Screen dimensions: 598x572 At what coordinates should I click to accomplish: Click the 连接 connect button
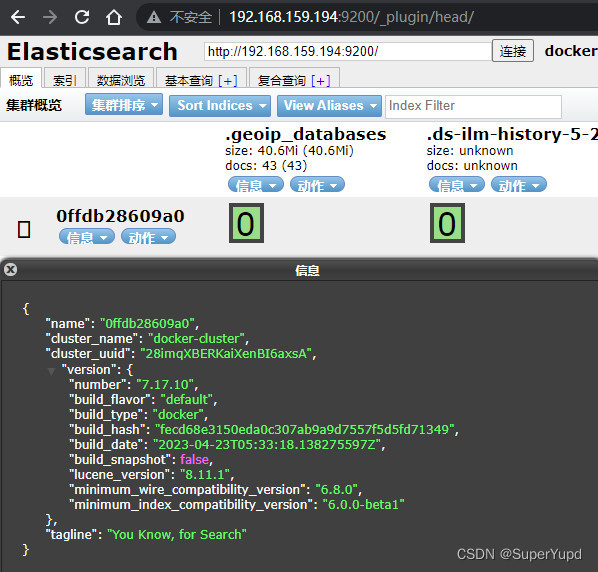tap(513, 51)
